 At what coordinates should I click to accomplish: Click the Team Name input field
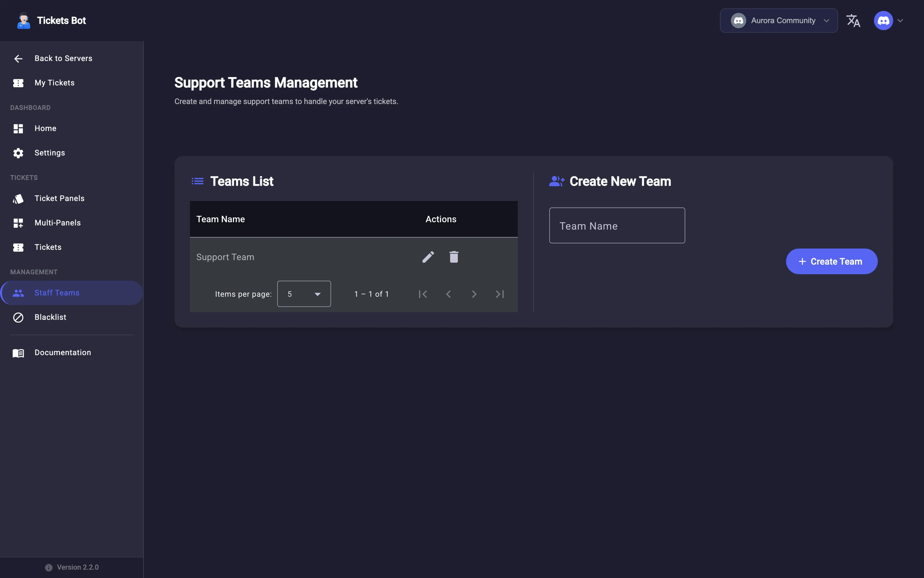coord(617,225)
